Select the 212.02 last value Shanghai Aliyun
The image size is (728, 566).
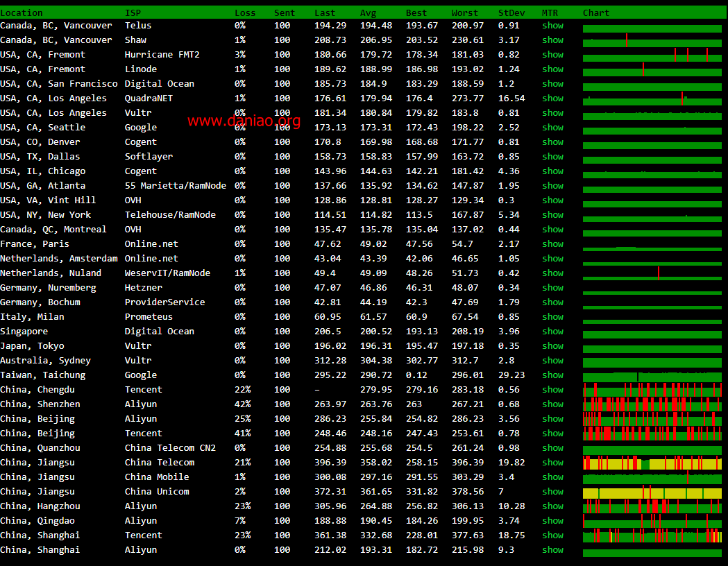pos(330,550)
